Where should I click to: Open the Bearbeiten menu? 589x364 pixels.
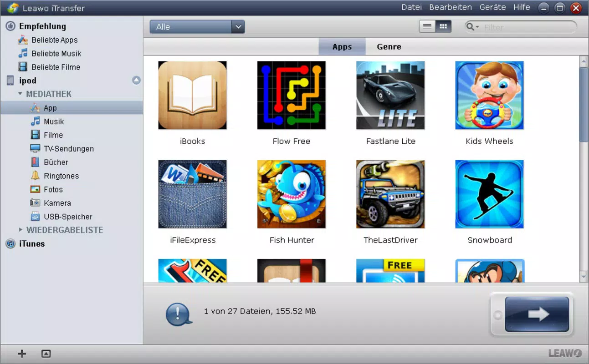click(451, 7)
